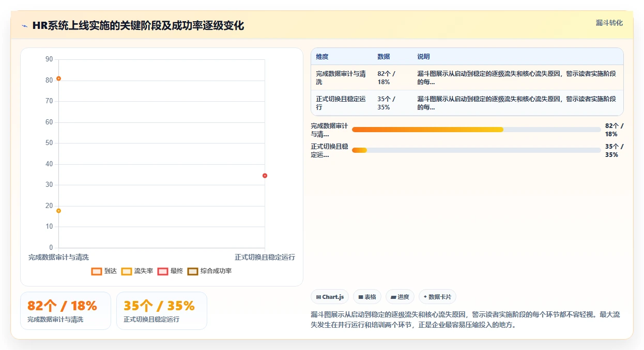Select the 进度 chip

tap(400, 297)
